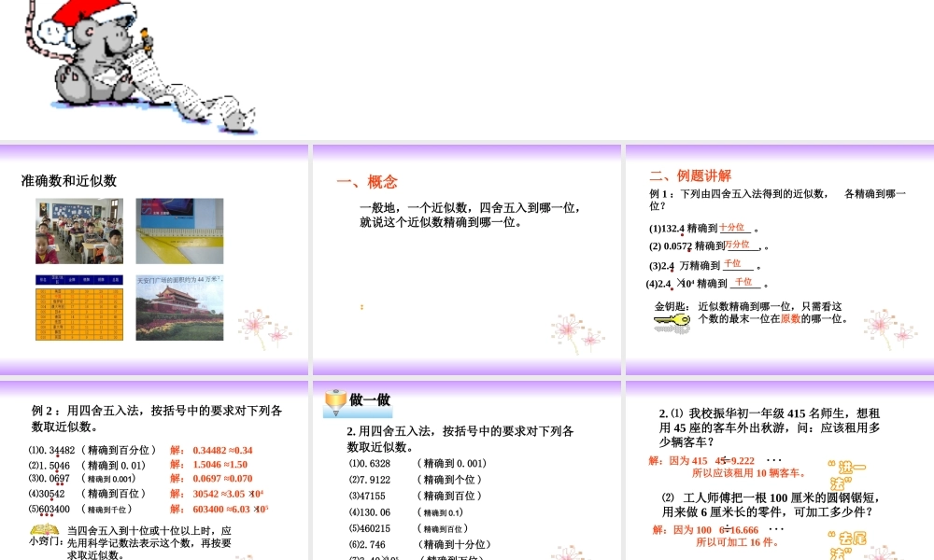Click the 小窍门 label
Image resolution: width=934 pixels, height=560 pixels.
(47, 541)
